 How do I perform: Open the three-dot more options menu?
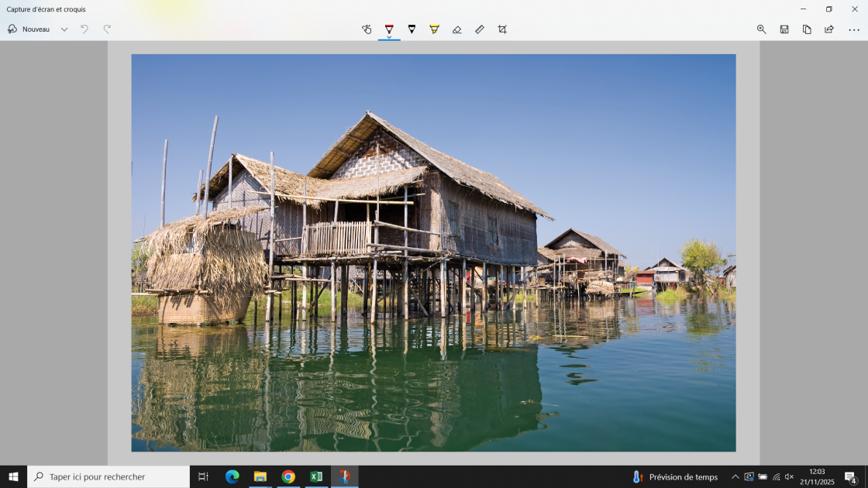854,29
